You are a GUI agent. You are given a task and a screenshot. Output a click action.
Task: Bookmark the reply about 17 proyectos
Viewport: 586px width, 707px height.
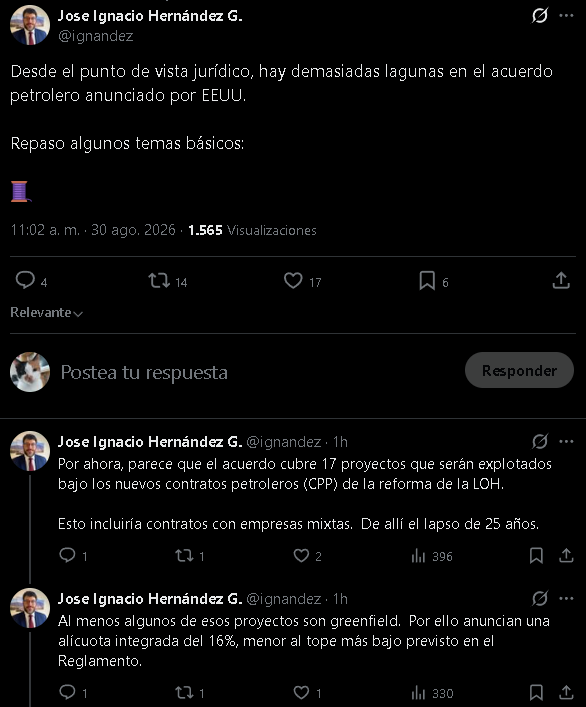tap(536, 556)
